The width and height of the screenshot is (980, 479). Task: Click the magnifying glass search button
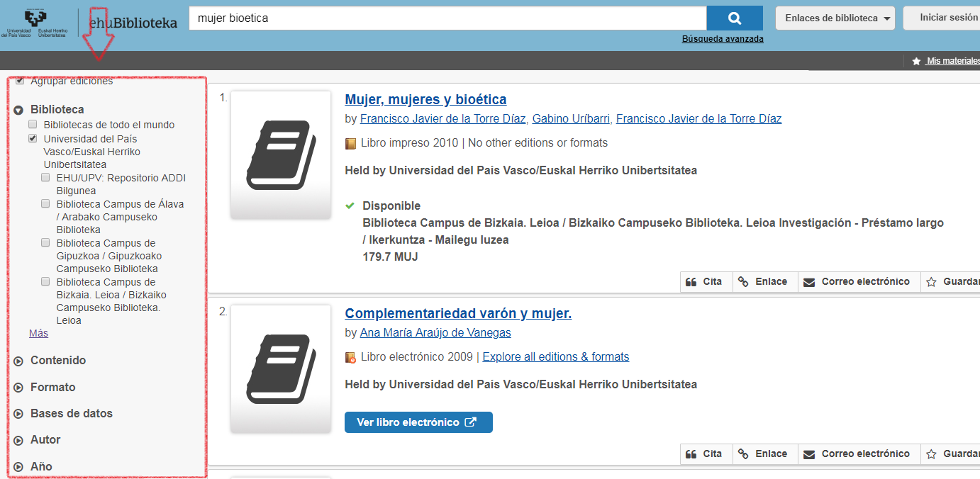tap(735, 18)
